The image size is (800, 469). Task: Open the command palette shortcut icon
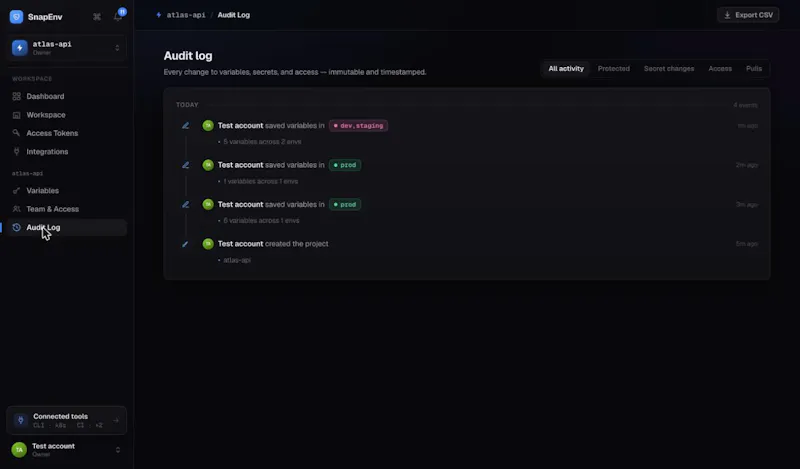[x=97, y=17]
